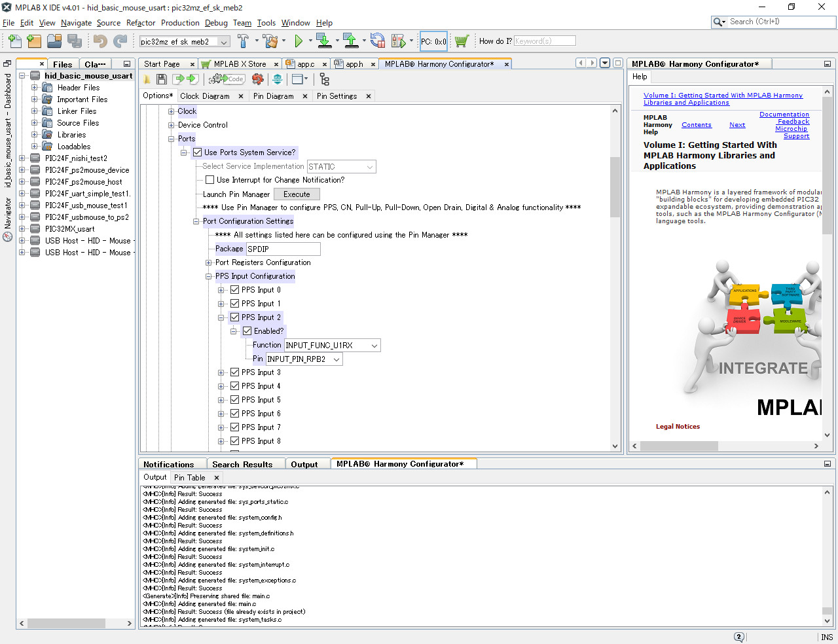838x644 pixels.
Task: Toggle the PPS Input 2 checkbox
Action: tap(234, 317)
